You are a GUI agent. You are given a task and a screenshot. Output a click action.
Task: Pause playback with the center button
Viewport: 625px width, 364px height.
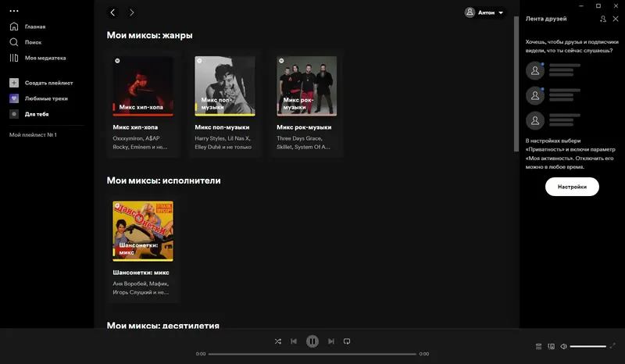tap(312, 341)
